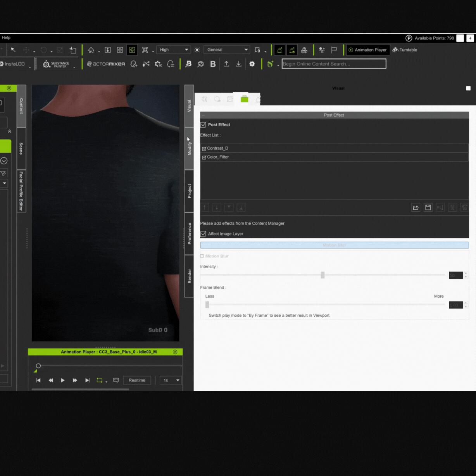Open the Light settings sun tab icon
476x476 pixels.
pyautogui.click(x=204, y=99)
